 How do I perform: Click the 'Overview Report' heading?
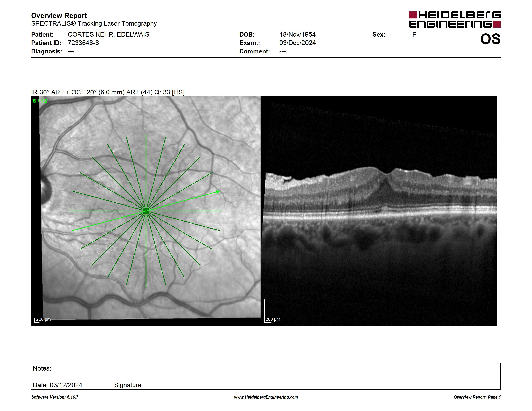59,15
